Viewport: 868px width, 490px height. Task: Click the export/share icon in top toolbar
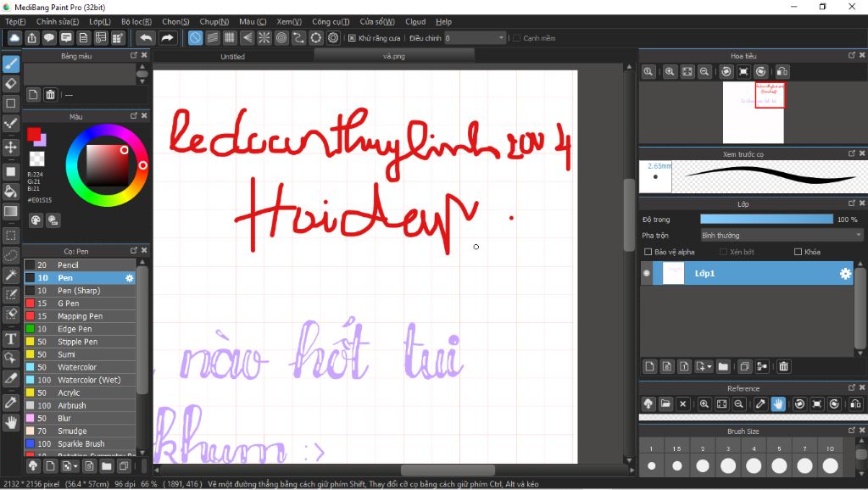pos(31,38)
